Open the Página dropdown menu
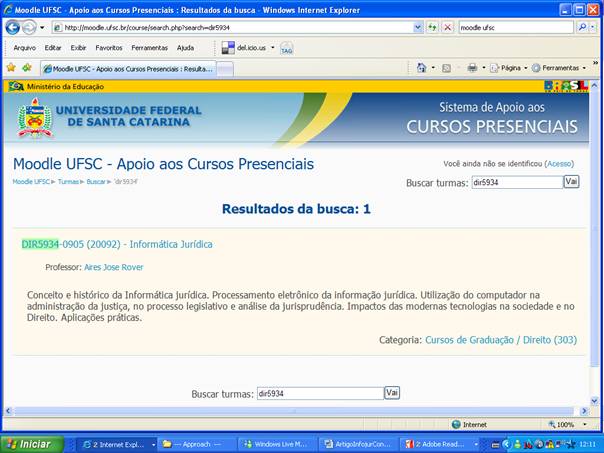Image resolution: width=604 pixels, height=453 pixels. point(510,68)
